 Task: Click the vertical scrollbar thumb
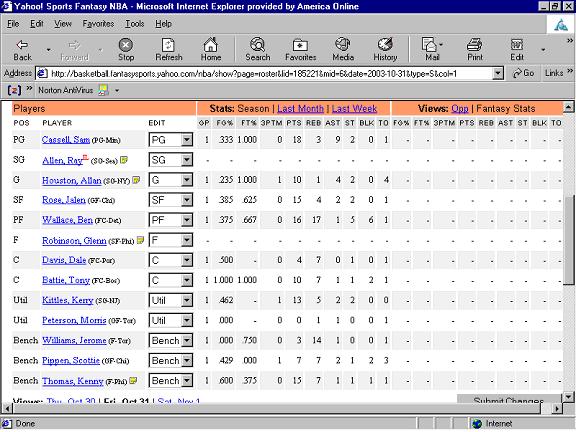[568, 240]
